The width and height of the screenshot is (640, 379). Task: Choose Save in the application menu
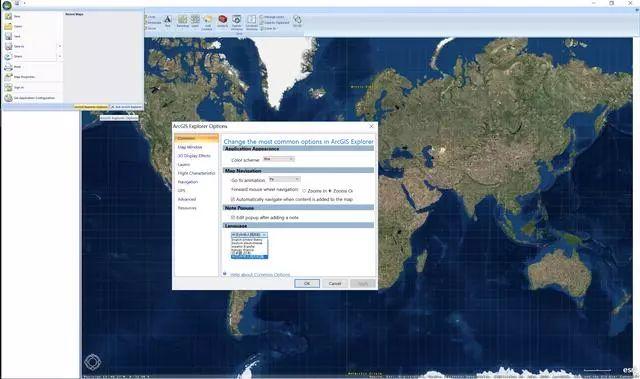click(32, 36)
